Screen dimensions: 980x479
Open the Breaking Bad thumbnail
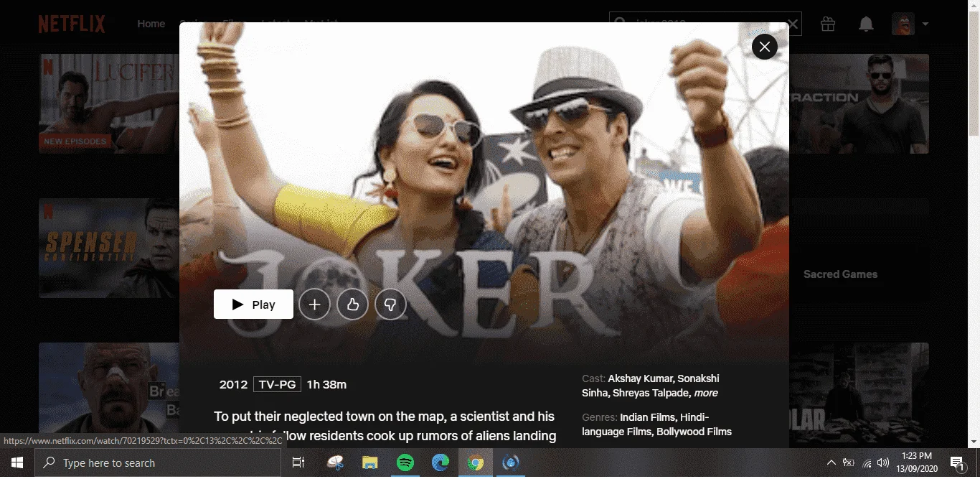pos(108,392)
